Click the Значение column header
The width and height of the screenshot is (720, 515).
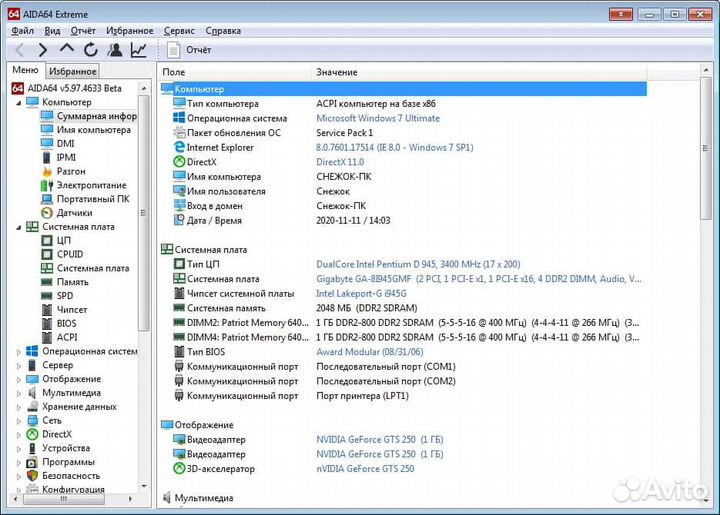(x=480, y=72)
